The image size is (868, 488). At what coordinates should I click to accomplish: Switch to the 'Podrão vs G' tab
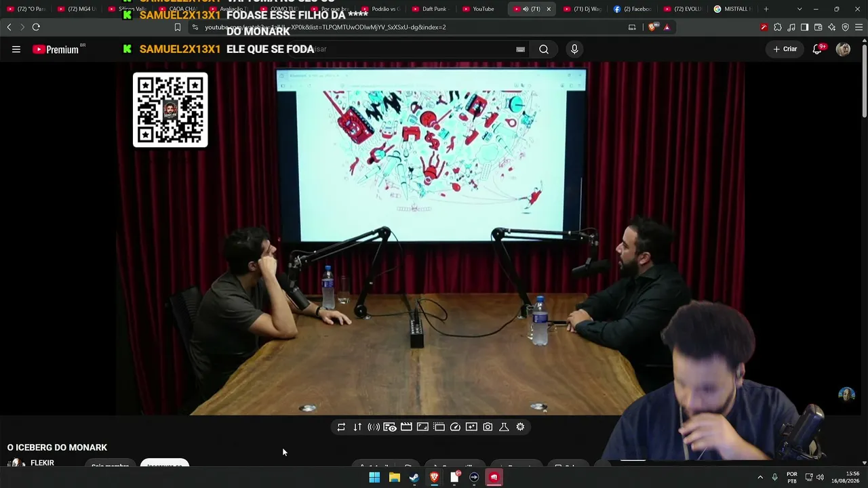point(380,9)
